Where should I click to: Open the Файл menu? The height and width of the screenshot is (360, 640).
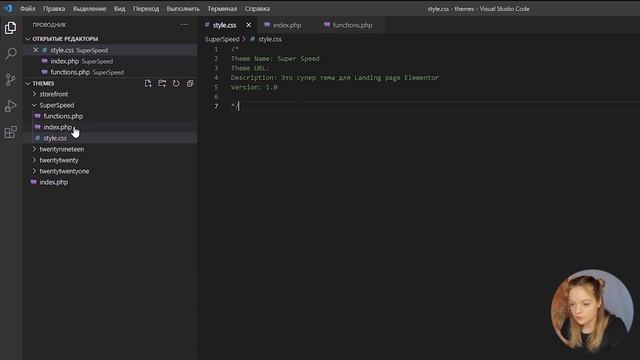(28, 9)
